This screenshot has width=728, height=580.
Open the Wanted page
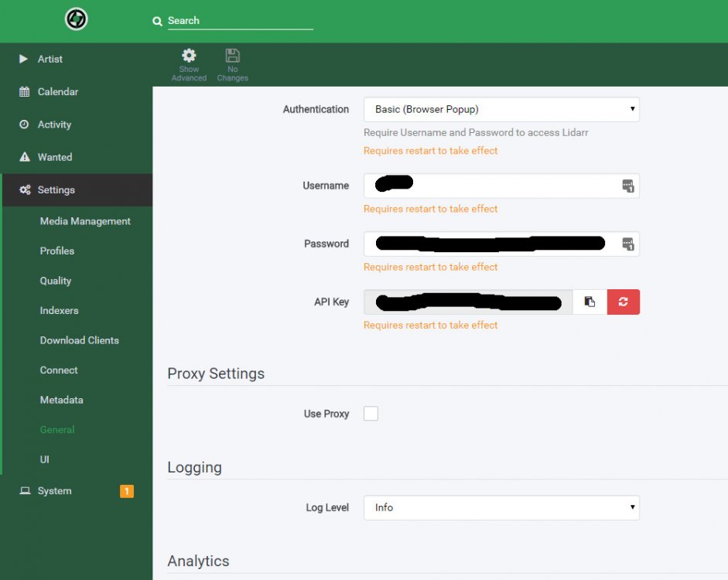(x=76, y=157)
